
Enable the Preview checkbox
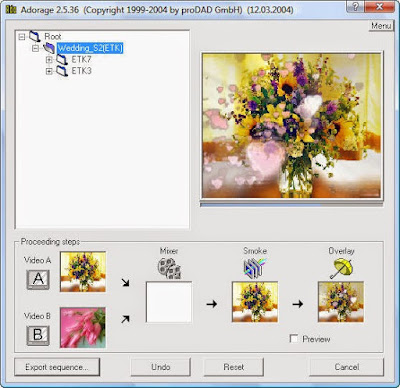click(x=294, y=339)
